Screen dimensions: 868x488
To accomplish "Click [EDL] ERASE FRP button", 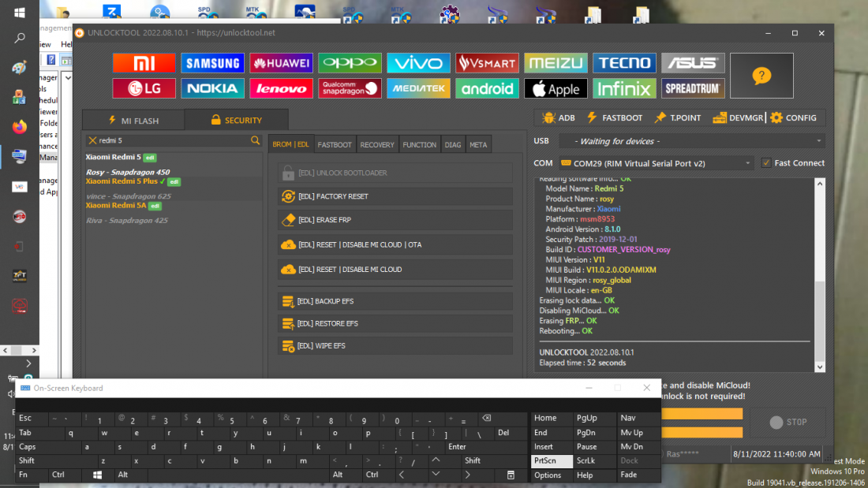I will pyautogui.click(x=395, y=220).
